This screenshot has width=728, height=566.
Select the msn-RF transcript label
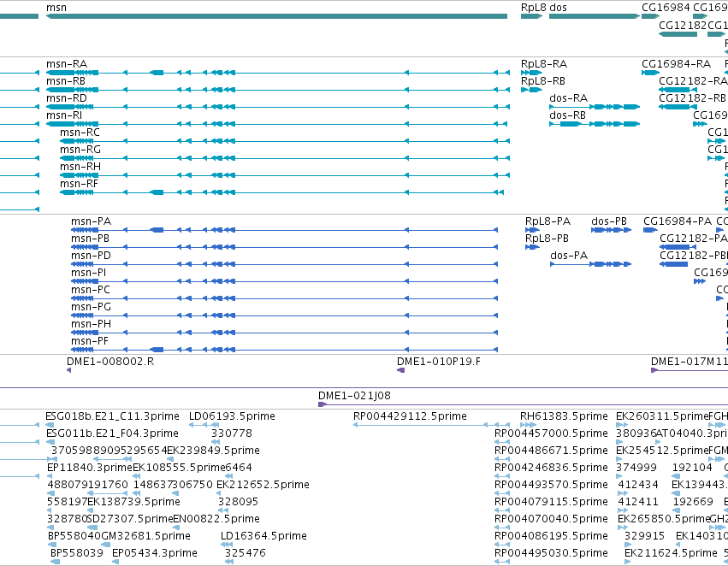pyautogui.click(x=79, y=184)
